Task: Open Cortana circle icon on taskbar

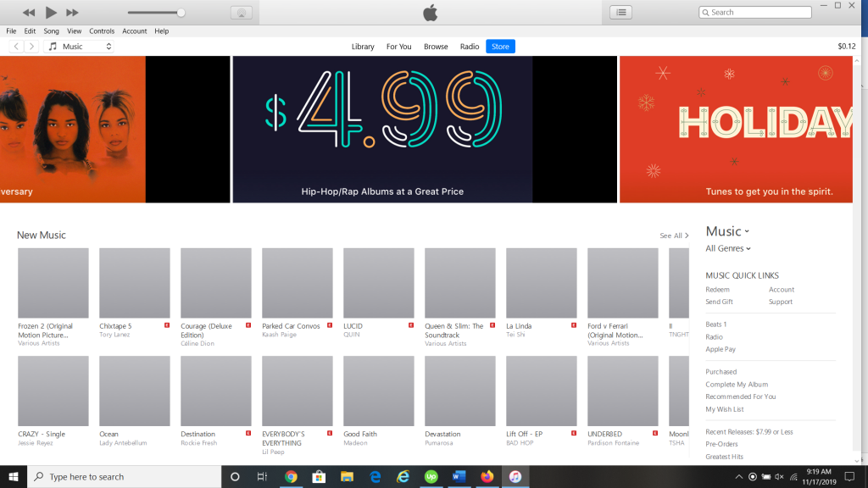Action: pos(235,477)
